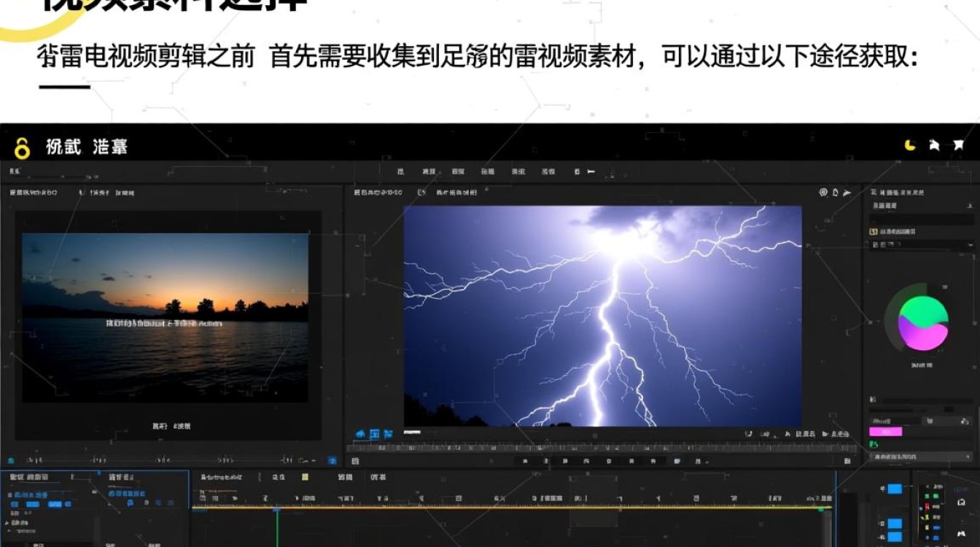Click the yellow lock logo icon
This screenshot has width=980, height=547.
23,148
